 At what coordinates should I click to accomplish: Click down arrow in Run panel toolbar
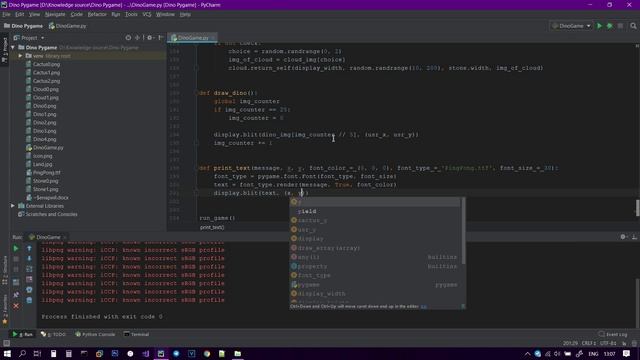pyautogui.click(x=29, y=258)
